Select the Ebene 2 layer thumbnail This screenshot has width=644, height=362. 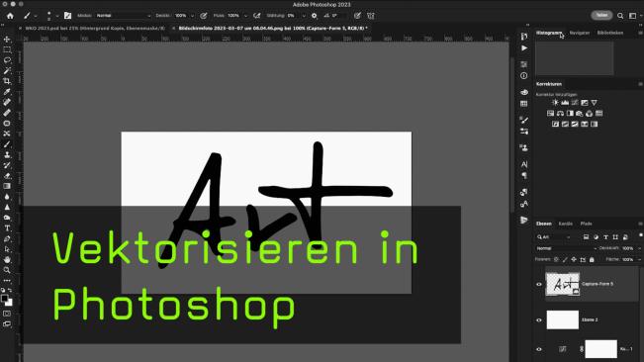[562, 319]
